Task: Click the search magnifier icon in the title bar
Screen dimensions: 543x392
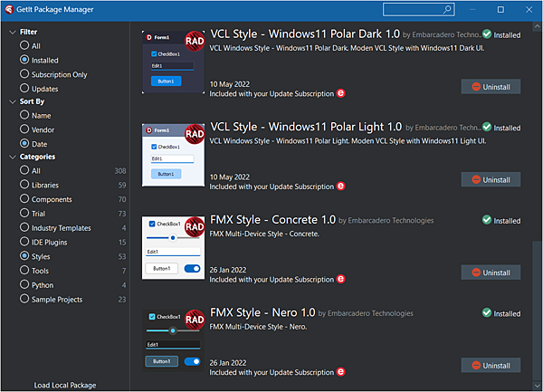Action: 447,9
